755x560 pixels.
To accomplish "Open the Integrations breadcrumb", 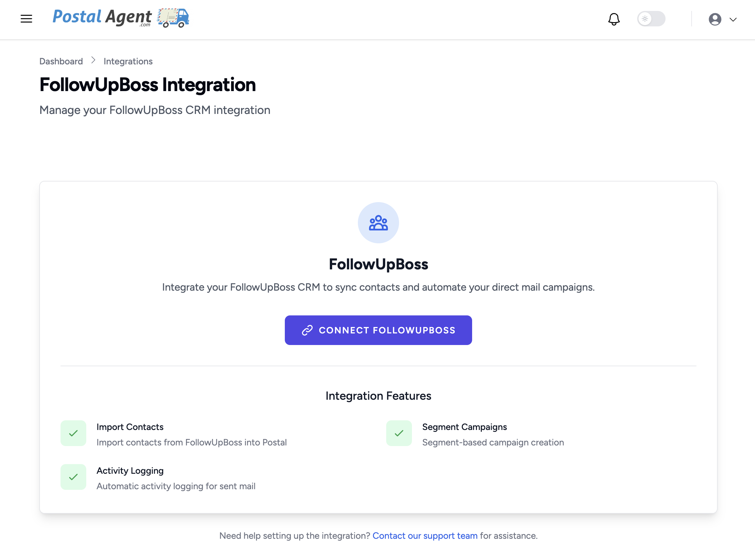I will click(128, 61).
